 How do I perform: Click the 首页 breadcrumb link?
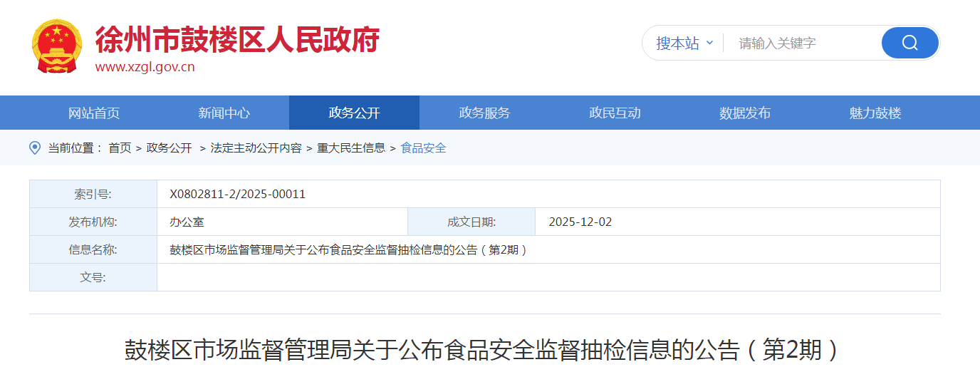pos(120,148)
